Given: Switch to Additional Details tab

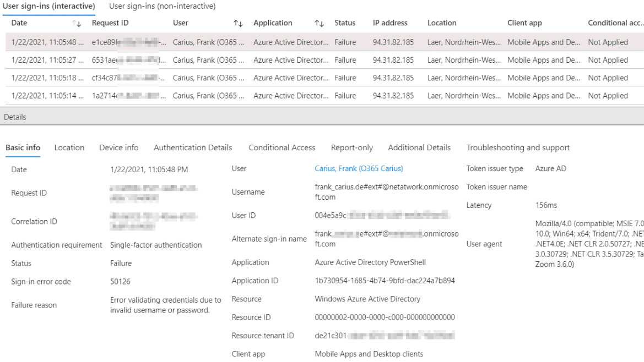Looking at the screenshot, I should (x=419, y=147).
